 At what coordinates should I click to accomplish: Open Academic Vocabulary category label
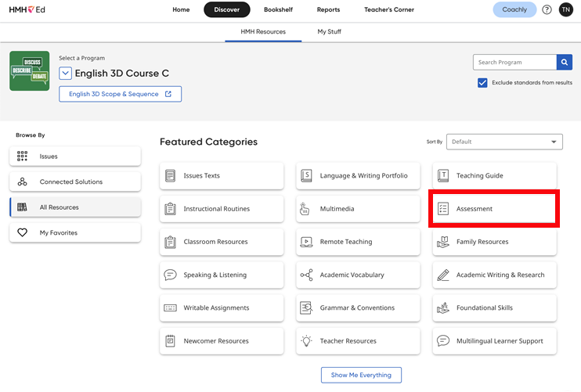(x=352, y=275)
